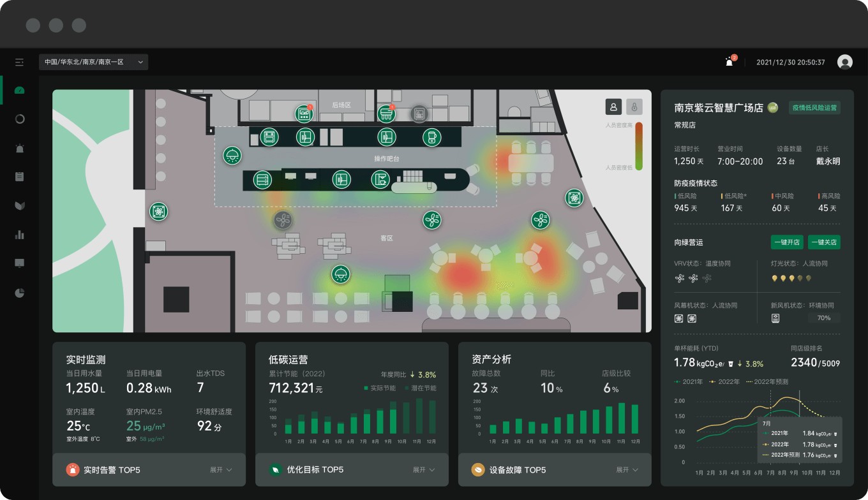868x500 pixels.
Task: Open the 中国/华东北/南京/南京一区 region dropdown
Action: (93, 62)
